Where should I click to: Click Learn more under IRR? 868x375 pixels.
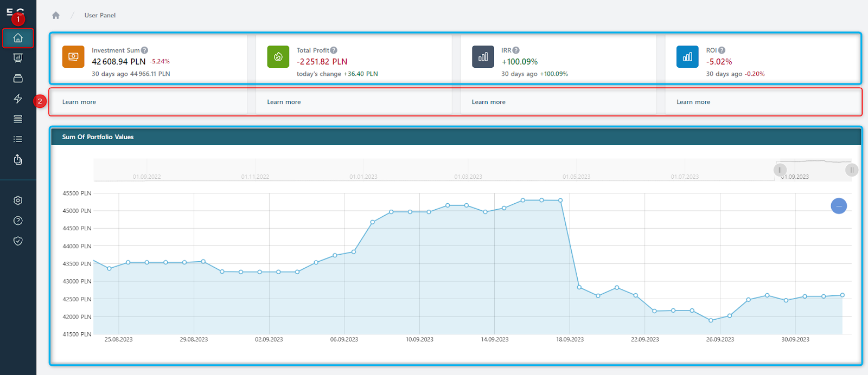click(488, 102)
